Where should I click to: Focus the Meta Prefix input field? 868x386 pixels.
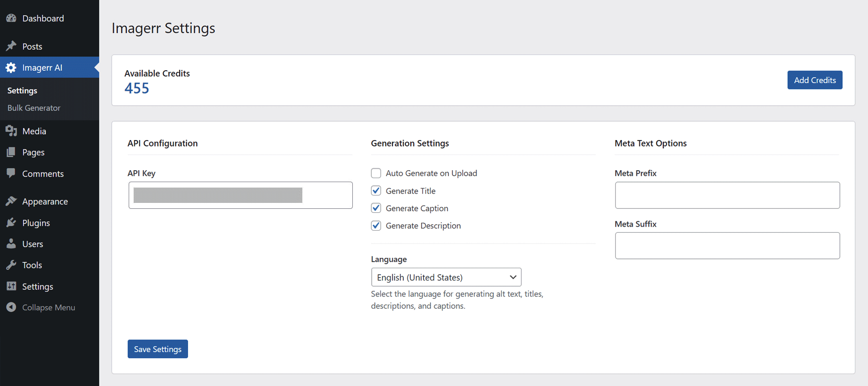coord(727,195)
